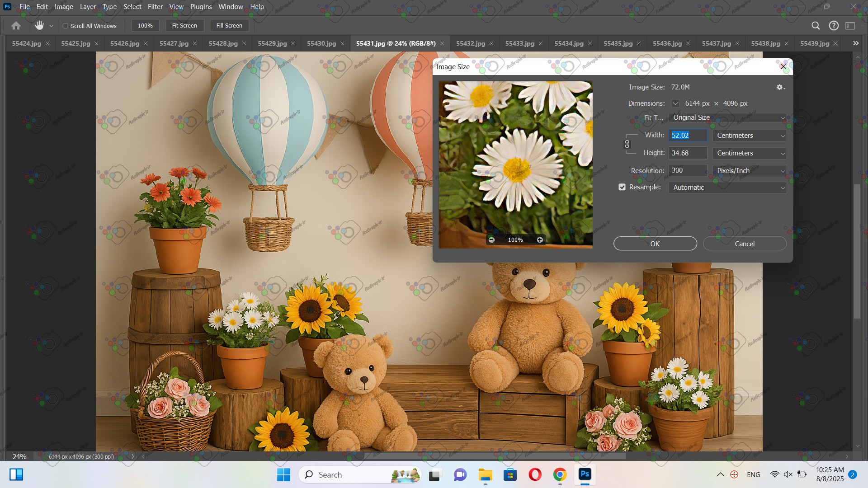Zoom in the preview with plus icon
868x488 pixels.
pyautogui.click(x=540, y=240)
